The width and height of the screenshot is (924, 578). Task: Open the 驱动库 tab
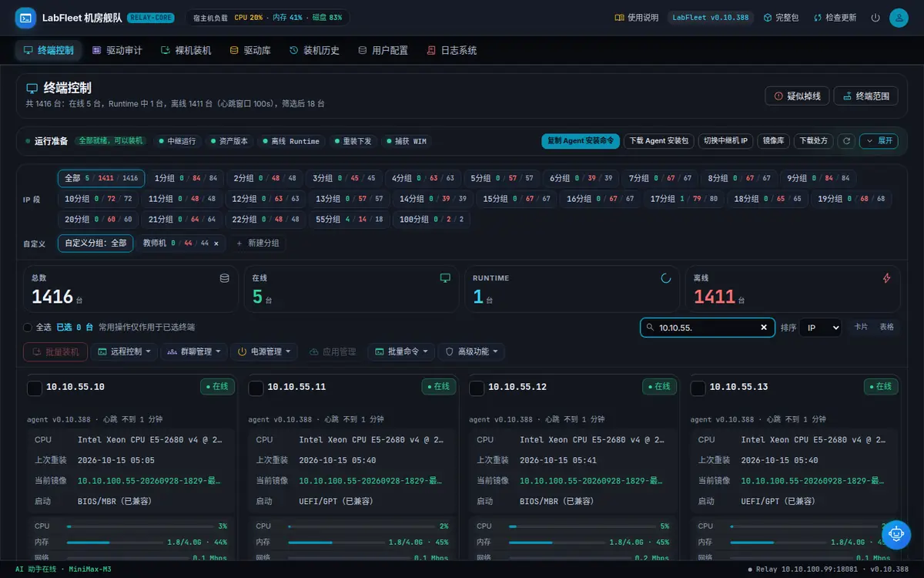coord(250,51)
